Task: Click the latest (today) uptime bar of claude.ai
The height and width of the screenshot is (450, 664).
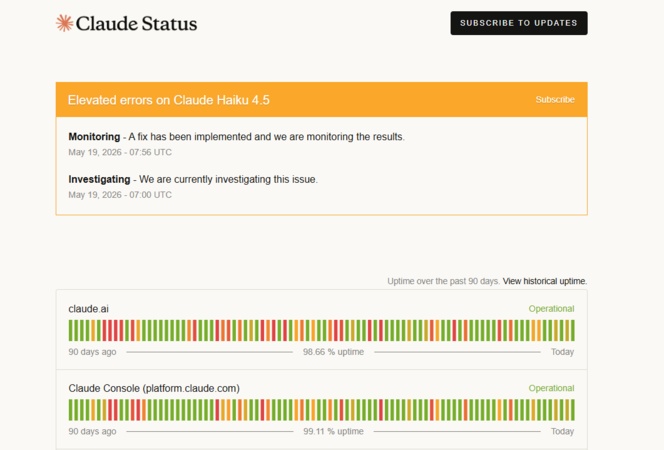Action: (573, 331)
